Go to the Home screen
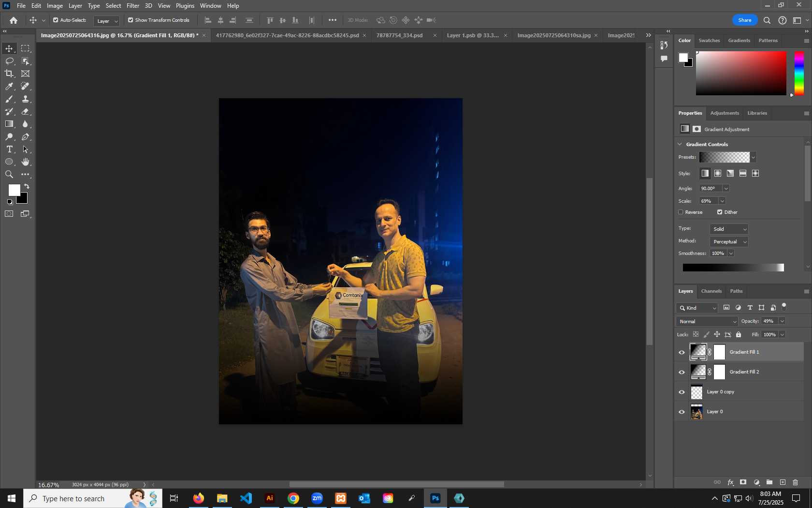 click(14, 20)
